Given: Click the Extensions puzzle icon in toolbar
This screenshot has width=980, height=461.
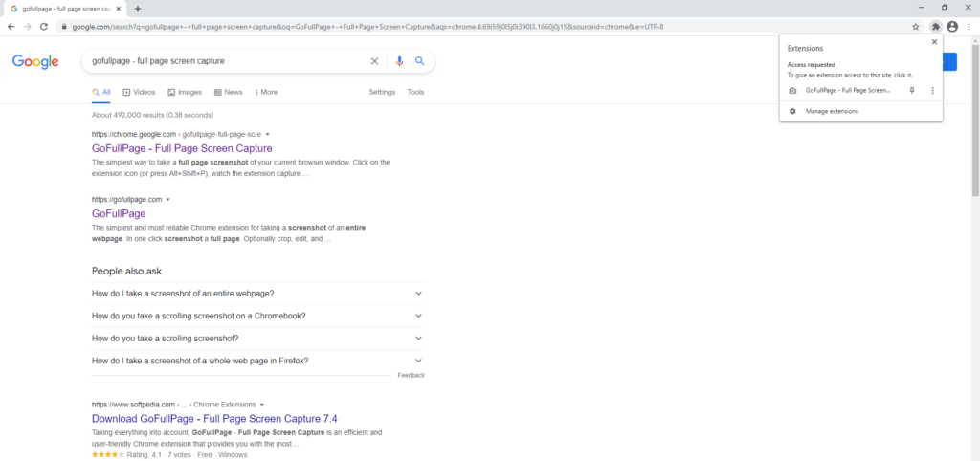Looking at the screenshot, I should click(935, 26).
